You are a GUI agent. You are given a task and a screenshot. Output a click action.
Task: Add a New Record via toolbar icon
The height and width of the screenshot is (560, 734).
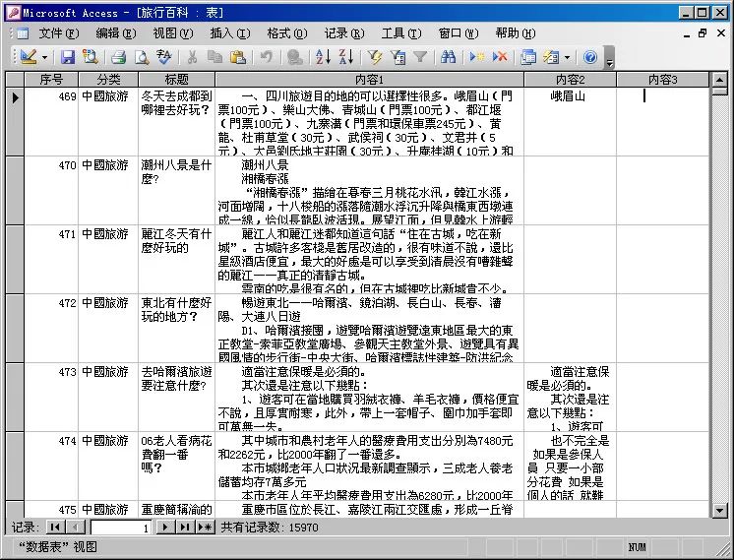477,57
